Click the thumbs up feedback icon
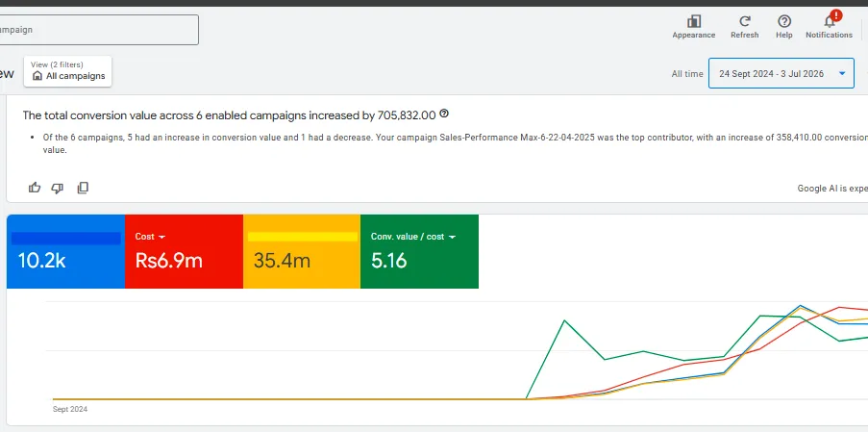868x432 pixels. tap(35, 188)
